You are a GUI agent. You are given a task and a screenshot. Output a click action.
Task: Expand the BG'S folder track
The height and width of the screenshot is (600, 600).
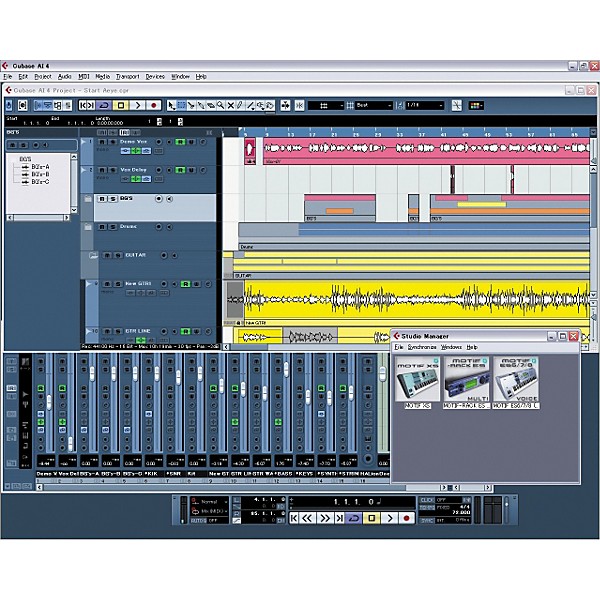[88, 199]
